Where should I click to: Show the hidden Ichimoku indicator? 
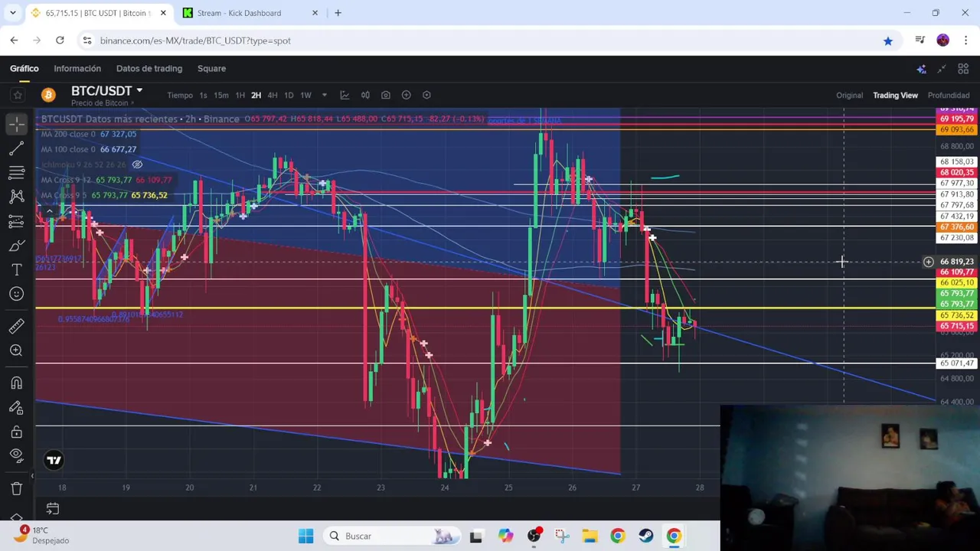(137, 165)
